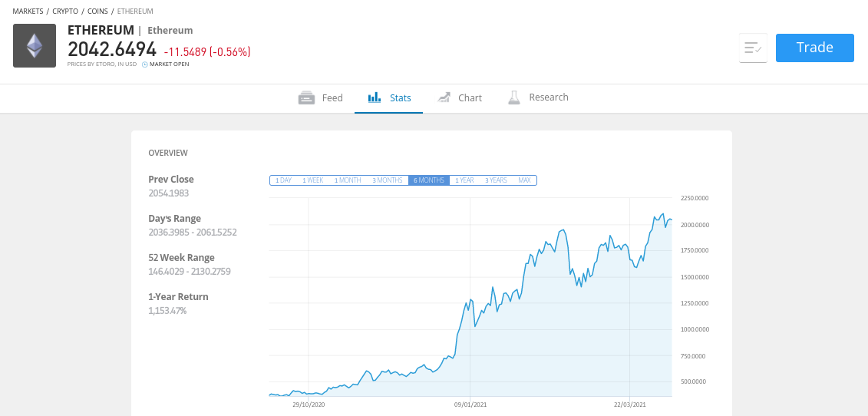Select the 3 MONTHS chart range
The width and height of the screenshot is (868, 416).
pyautogui.click(x=388, y=180)
